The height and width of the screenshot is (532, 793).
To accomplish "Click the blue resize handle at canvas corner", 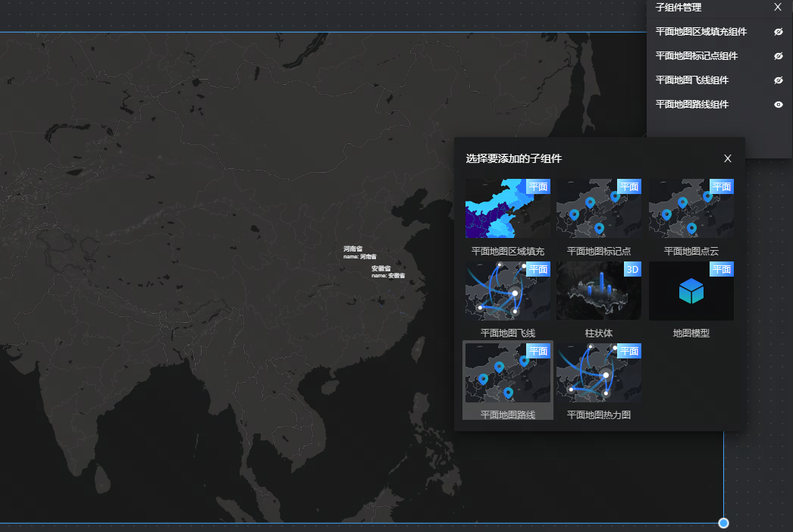I will 723,523.
